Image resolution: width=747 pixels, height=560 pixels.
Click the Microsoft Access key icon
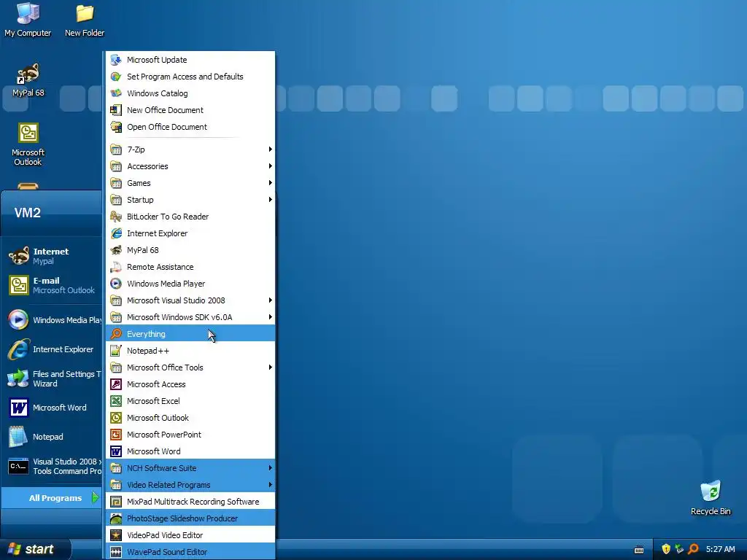pos(116,384)
